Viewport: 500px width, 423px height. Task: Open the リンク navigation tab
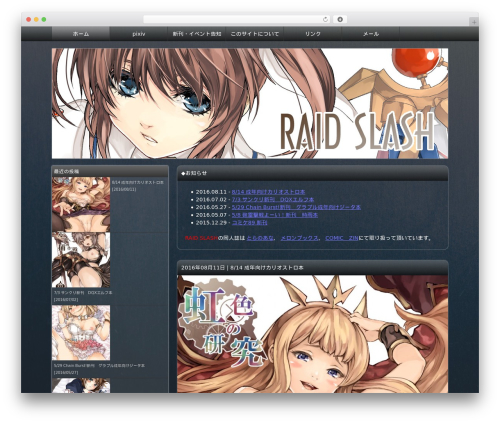click(x=313, y=34)
